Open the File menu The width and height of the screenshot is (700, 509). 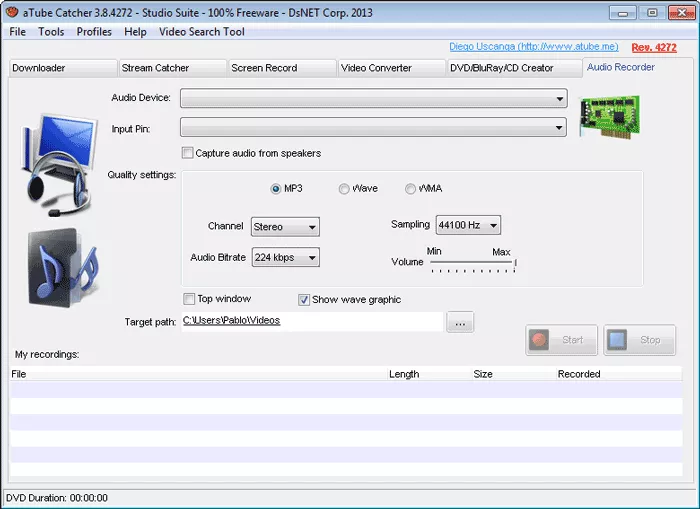[17, 32]
